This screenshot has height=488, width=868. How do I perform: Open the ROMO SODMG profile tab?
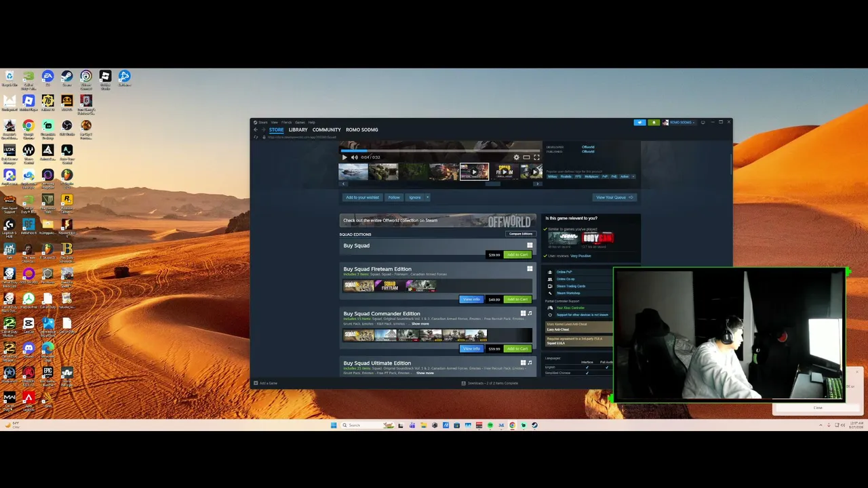(361, 129)
